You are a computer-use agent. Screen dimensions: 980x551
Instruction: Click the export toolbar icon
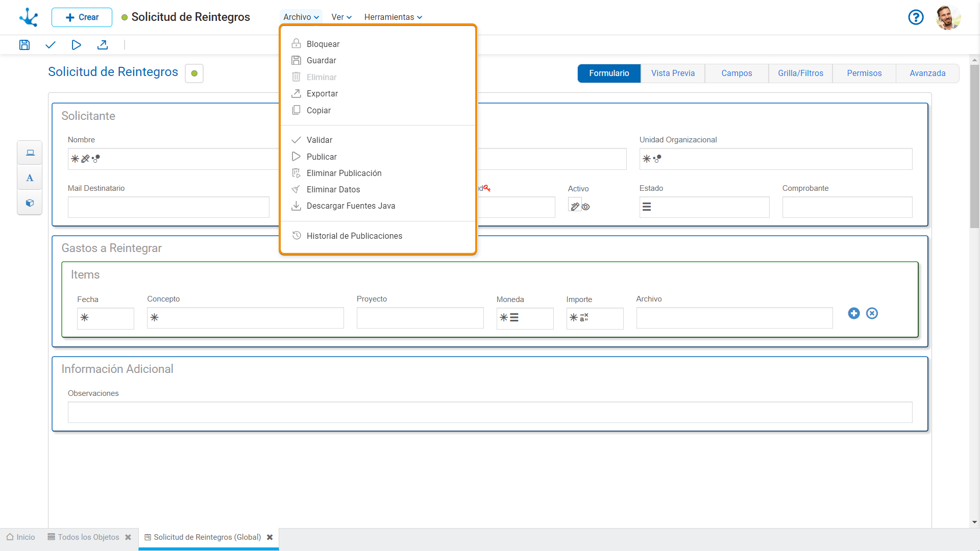pos(103,45)
